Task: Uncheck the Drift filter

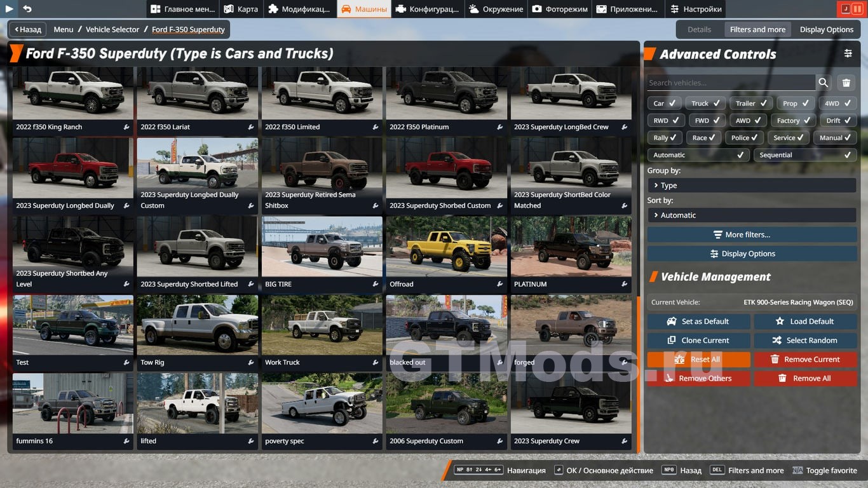Action: (x=838, y=120)
